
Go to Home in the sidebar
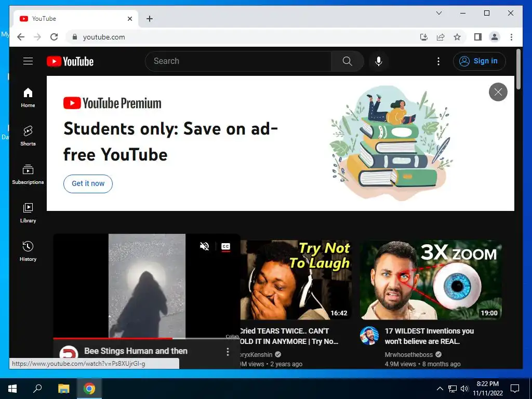(x=28, y=98)
